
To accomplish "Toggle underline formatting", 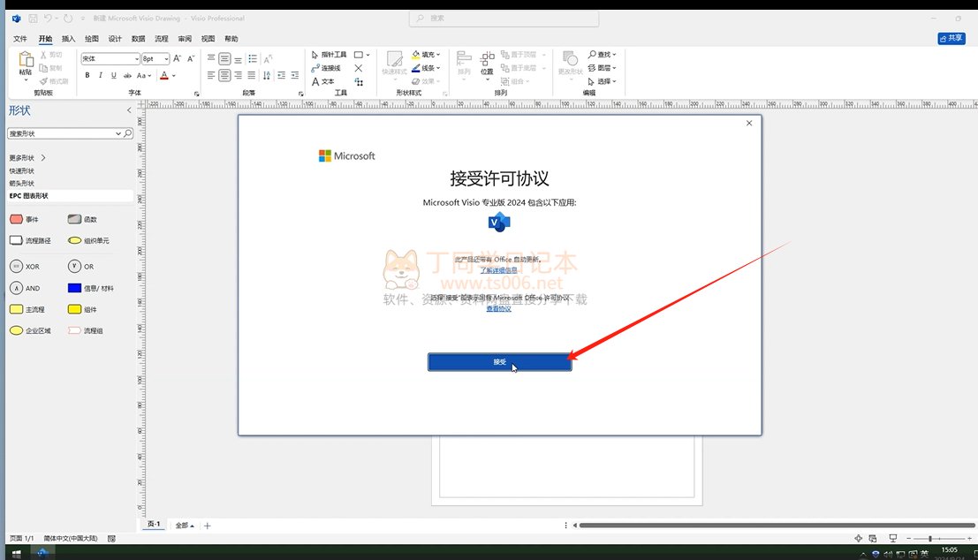I will coord(113,76).
